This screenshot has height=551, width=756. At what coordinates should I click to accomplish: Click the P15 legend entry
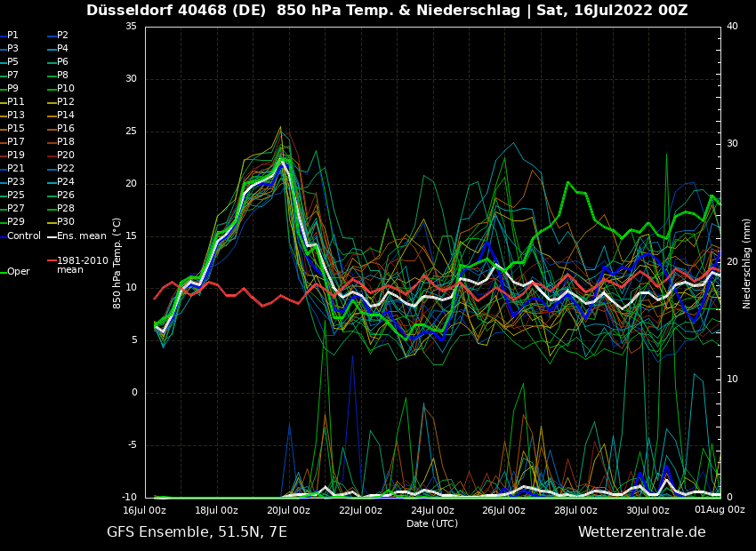coord(16,129)
